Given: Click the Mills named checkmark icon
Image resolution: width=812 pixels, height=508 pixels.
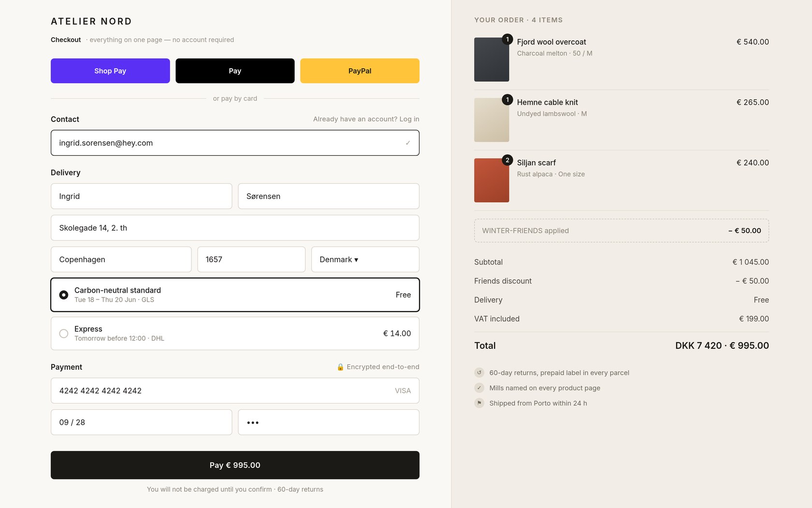Looking at the screenshot, I should (x=479, y=388).
